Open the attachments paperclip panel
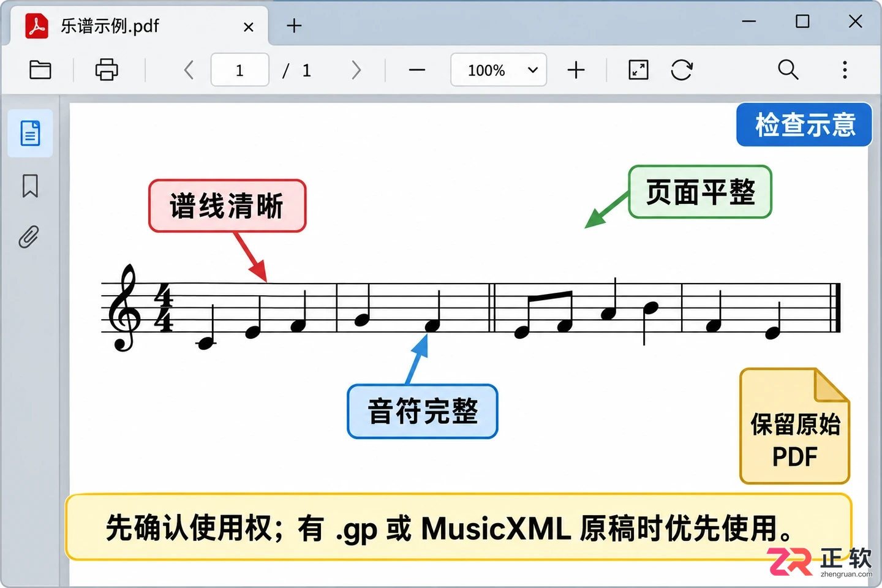The image size is (882, 588). click(29, 236)
